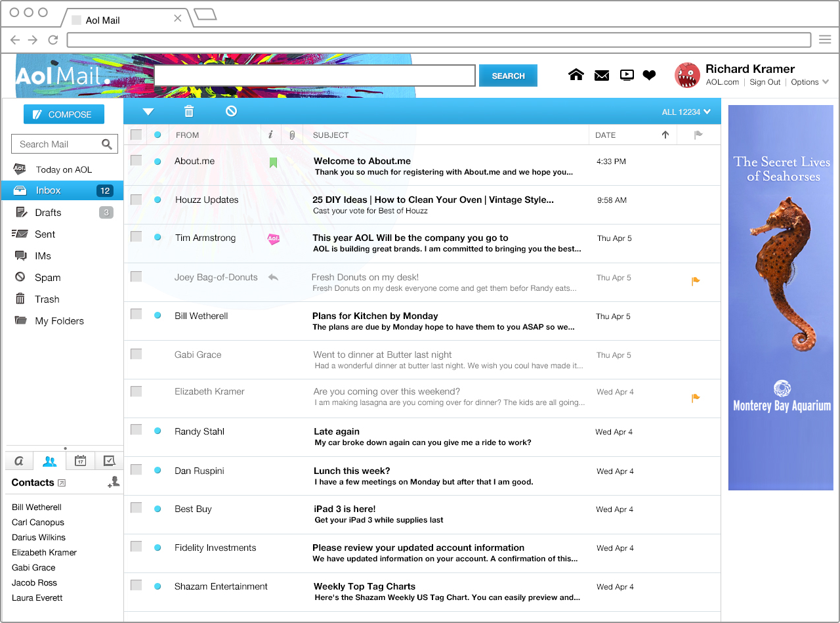Open the toolbar select dropdown triangle
This screenshot has height=623, width=840.
[x=148, y=112]
